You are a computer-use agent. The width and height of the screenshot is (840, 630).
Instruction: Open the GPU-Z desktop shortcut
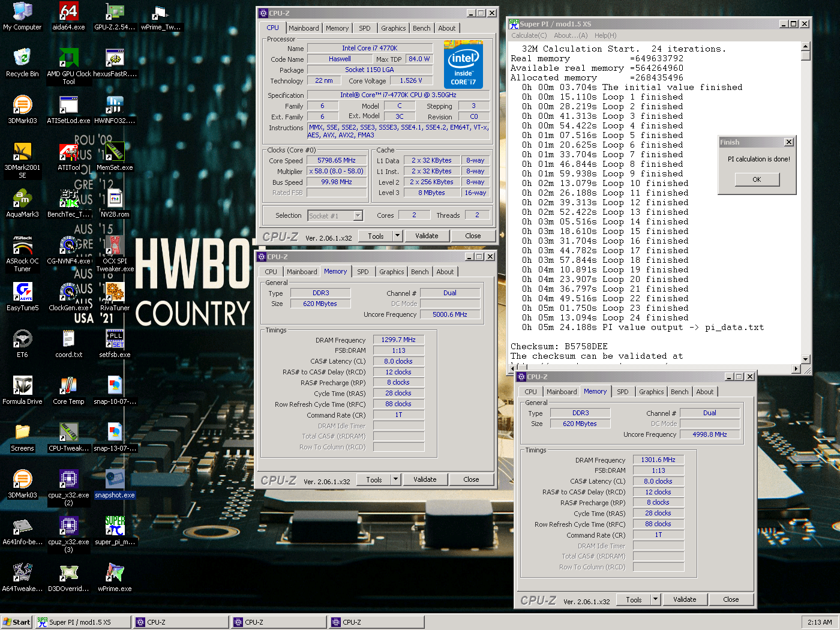(115, 16)
